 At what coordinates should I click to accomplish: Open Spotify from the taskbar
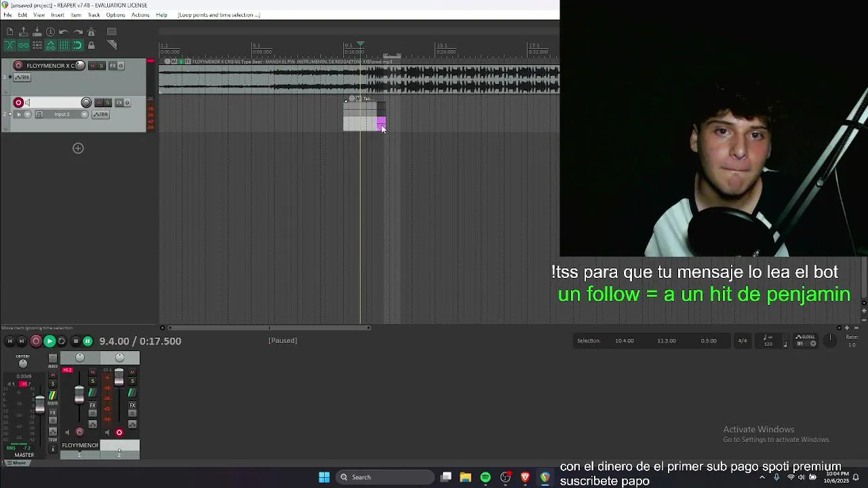tap(486, 477)
